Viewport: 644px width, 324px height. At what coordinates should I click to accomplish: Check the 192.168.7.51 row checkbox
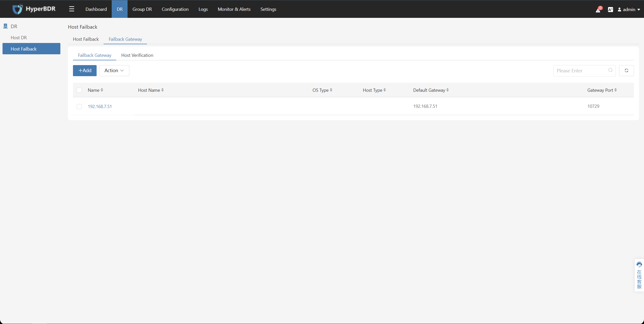79,107
